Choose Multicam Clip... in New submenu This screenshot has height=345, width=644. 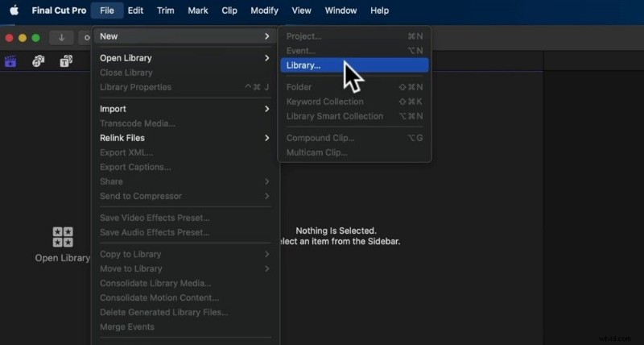click(354, 152)
